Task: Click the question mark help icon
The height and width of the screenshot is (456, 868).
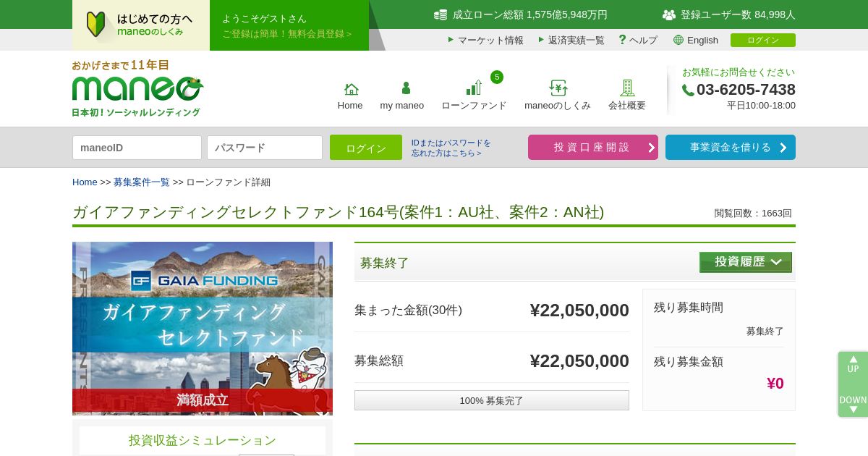Action: click(x=622, y=40)
